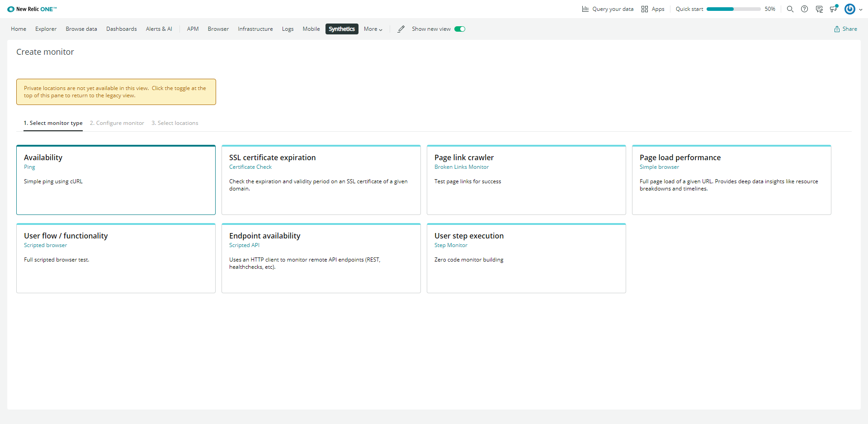
Task: Toggle the Show new view switch
Action: 460,29
